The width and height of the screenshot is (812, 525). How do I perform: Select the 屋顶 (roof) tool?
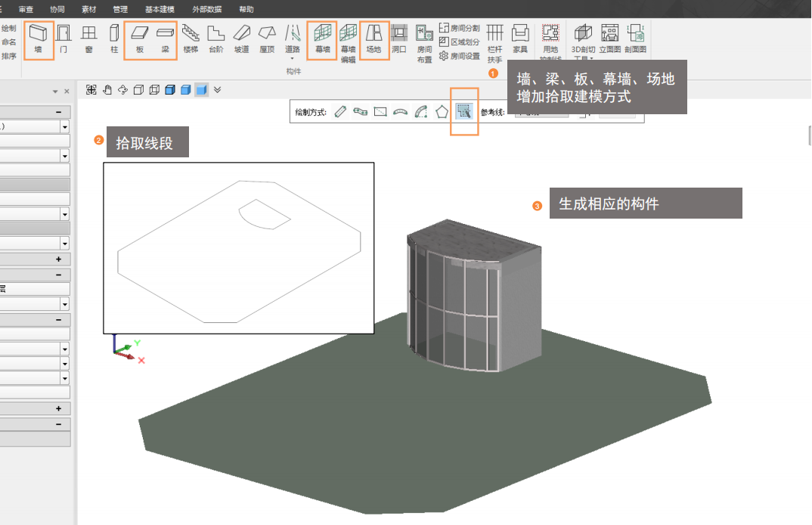[x=266, y=38]
